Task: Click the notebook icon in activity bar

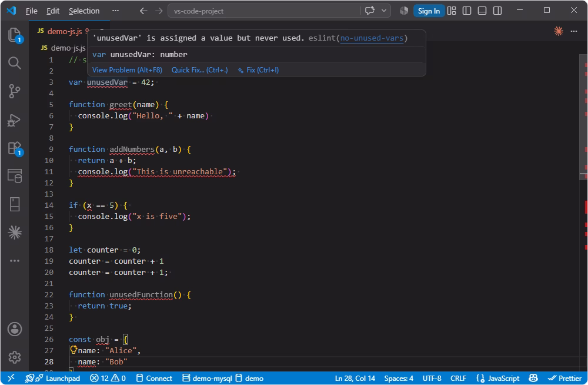Action: (15, 204)
